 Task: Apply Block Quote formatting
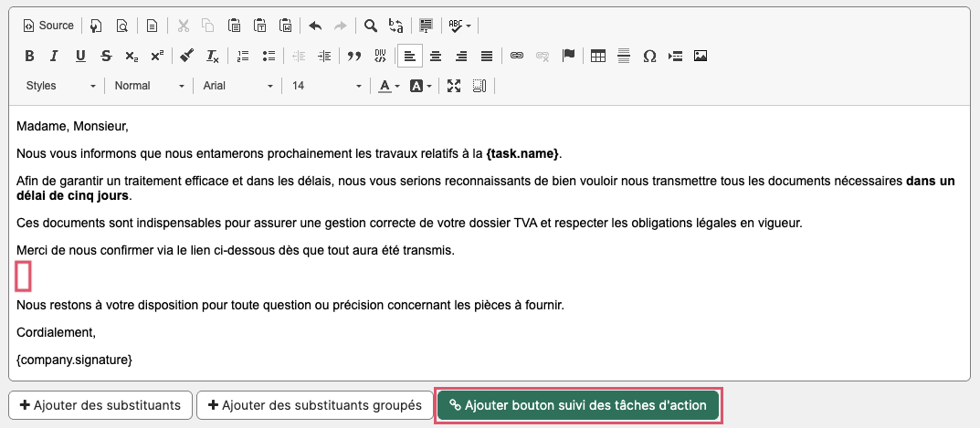click(354, 56)
